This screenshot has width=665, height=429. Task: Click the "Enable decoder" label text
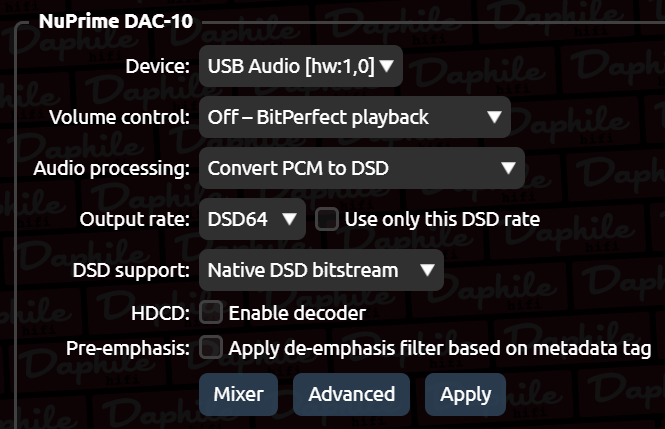click(297, 313)
